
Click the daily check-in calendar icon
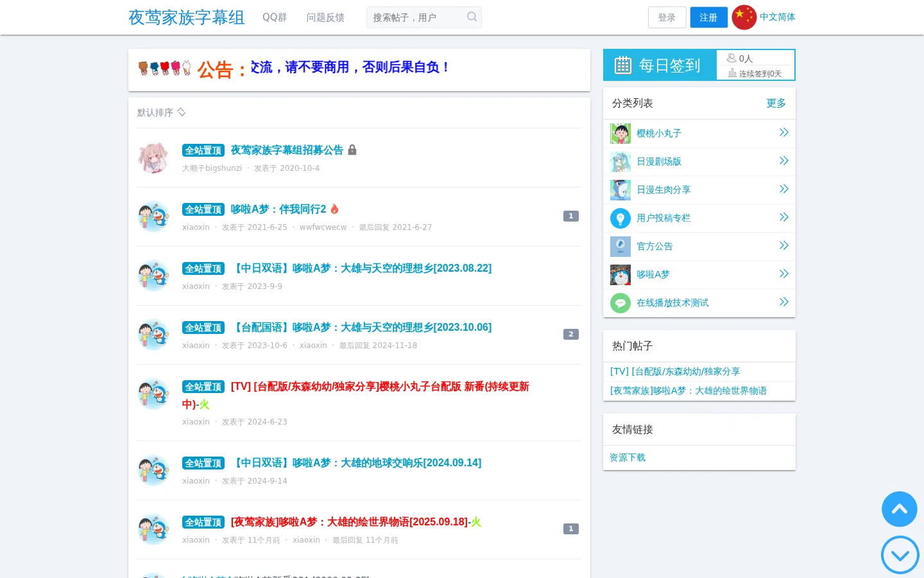623,65
